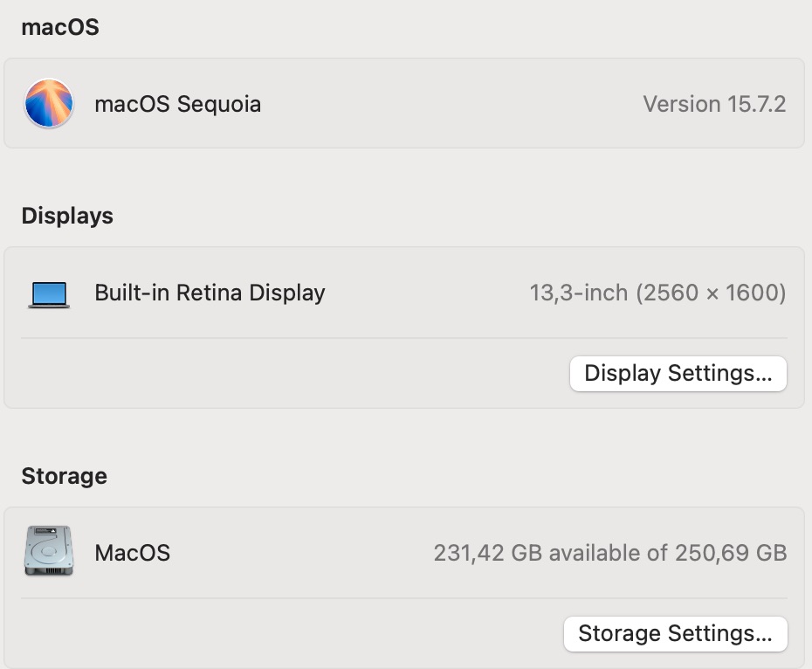Click the macOS section heading

click(x=60, y=27)
